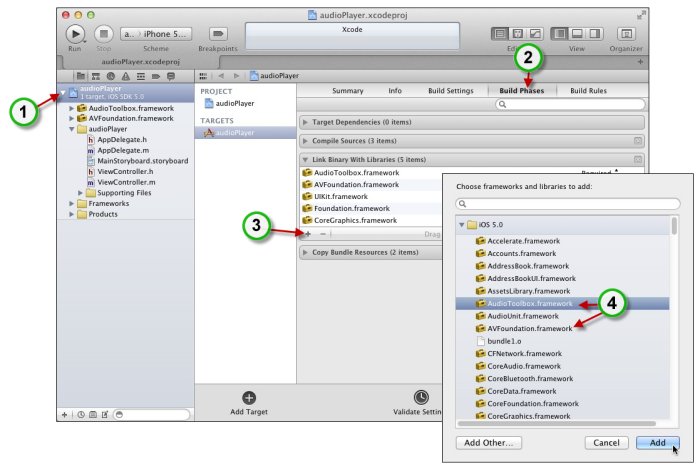The image size is (700, 465).
Task: Open ViewController.m in navigator
Action: click(x=126, y=183)
